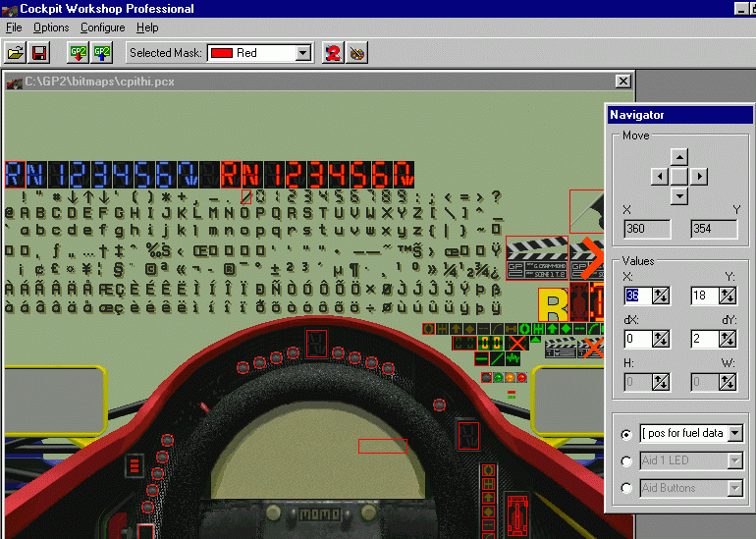This screenshot has height=539, width=756.
Task: Click the open file folder icon
Action: (x=15, y=53)
